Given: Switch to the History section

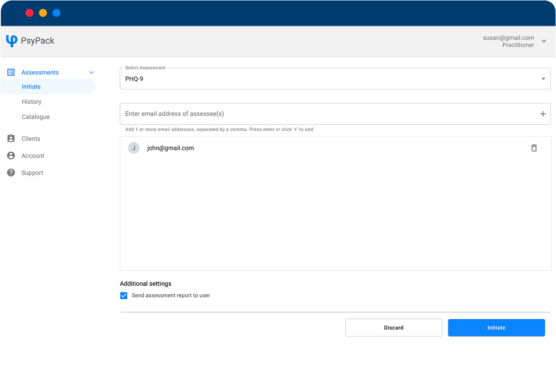Looking at the screenshot, I should point(32,101).
